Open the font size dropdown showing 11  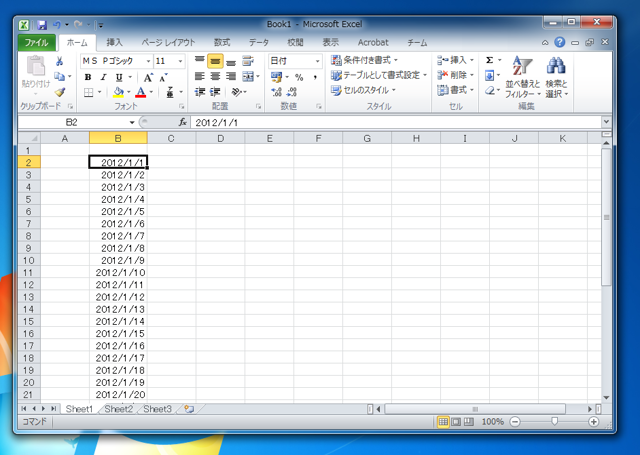tap(180, 61)
